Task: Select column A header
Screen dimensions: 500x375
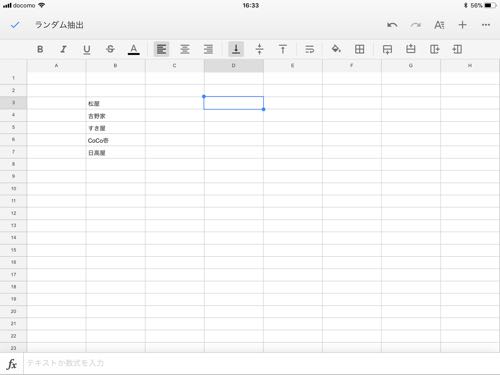Action: [56, 66]
